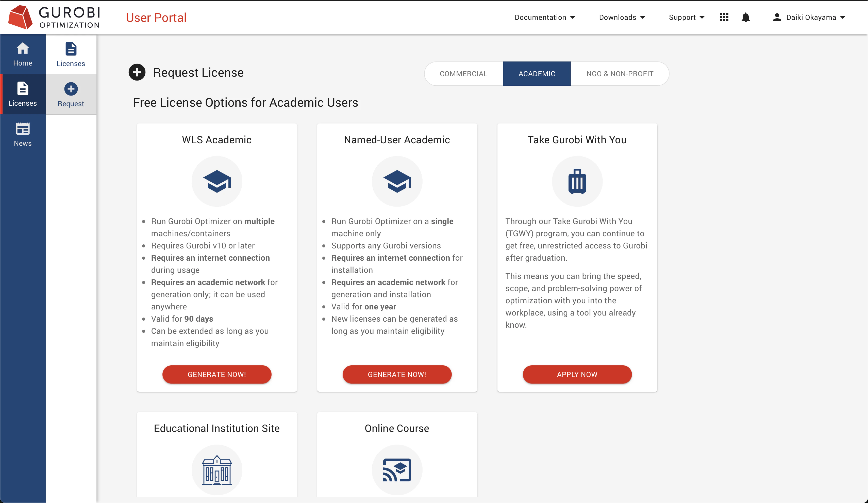Click the Take Gurobi With You heading
This screenshot has width=868, height=503.
(577, 140)
